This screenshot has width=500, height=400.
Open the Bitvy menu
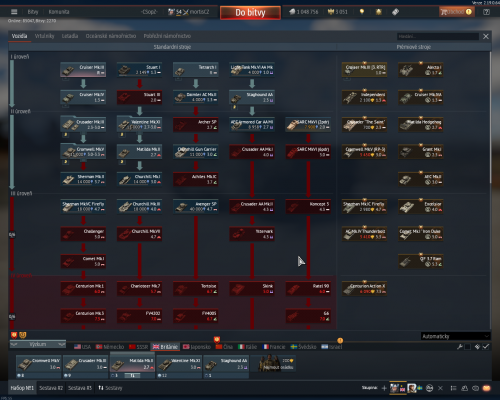(33, 12)
